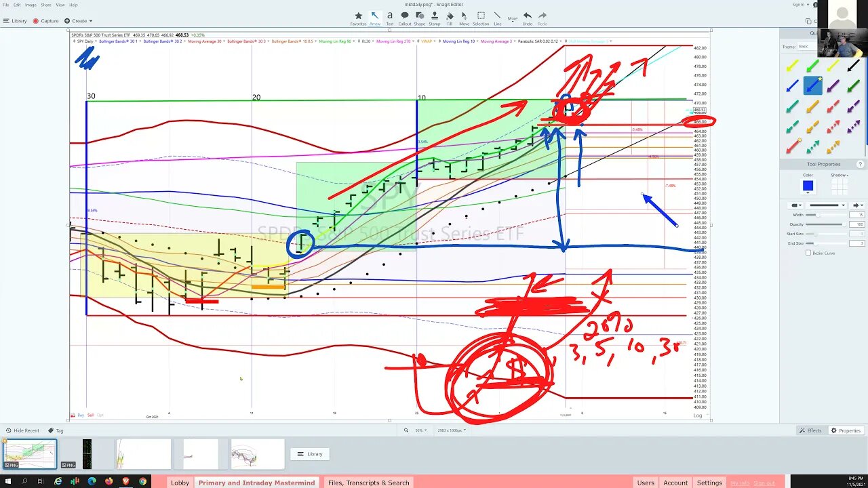Viewport: 868px width, 488px height.
Task: Open Tool Properties help icon
Action: coord(861,164)
